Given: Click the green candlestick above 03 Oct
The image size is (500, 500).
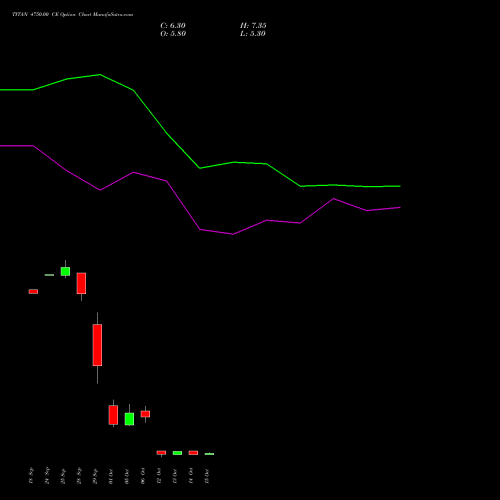Looking at the screenshot, I should [129, 419].
